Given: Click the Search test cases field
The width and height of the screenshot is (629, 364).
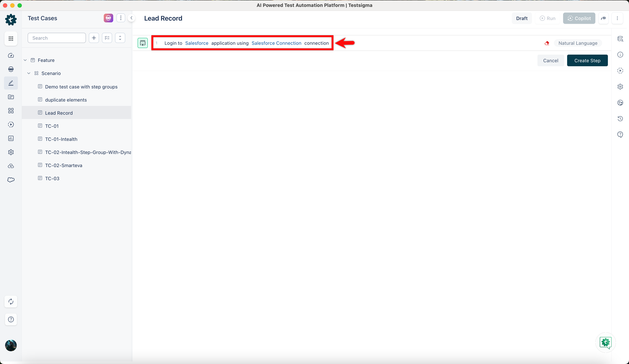Looking at the screenshot, I should [57, 38].
